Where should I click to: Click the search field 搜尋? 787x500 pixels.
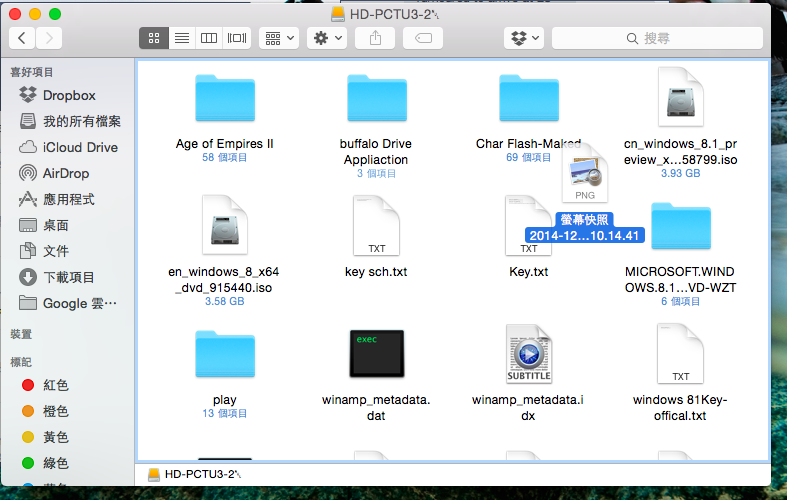point(657,38)
